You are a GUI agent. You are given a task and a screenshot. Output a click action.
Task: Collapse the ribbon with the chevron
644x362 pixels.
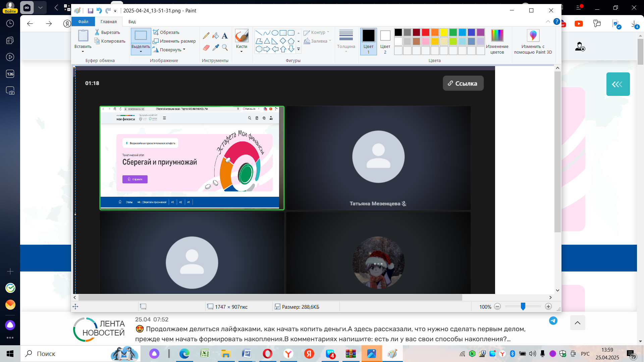(548, 21)
